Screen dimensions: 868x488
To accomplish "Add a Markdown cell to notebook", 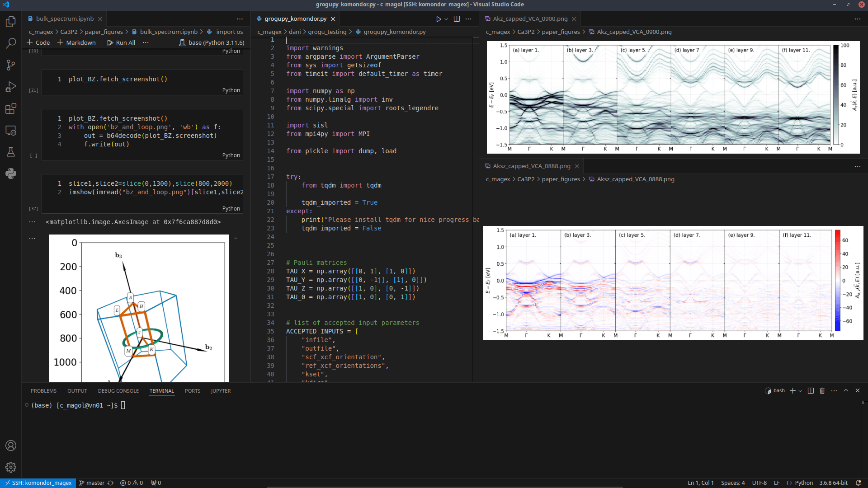I will click(76, 42).
